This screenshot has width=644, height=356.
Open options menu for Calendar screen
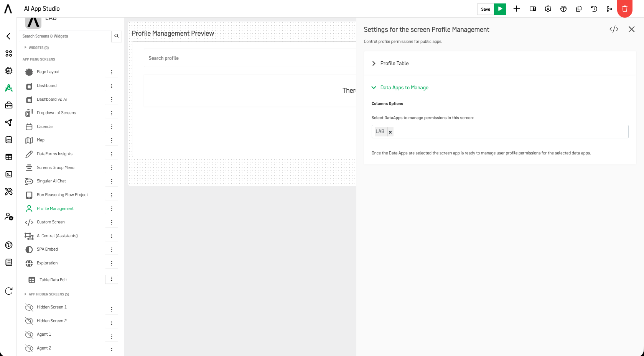[x=112, y=126]
